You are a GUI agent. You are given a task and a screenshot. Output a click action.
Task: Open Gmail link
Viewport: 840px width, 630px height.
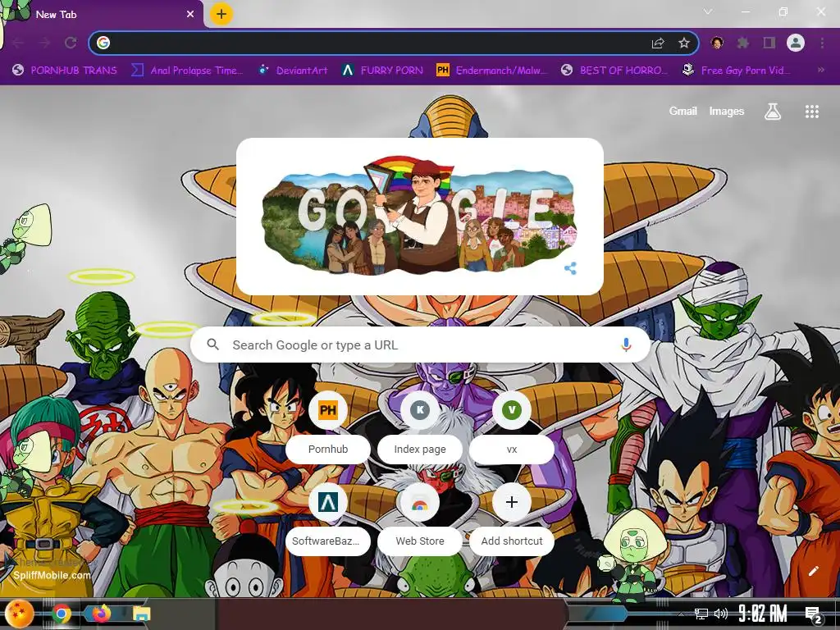pyautogui.click(x=683, y=112)
